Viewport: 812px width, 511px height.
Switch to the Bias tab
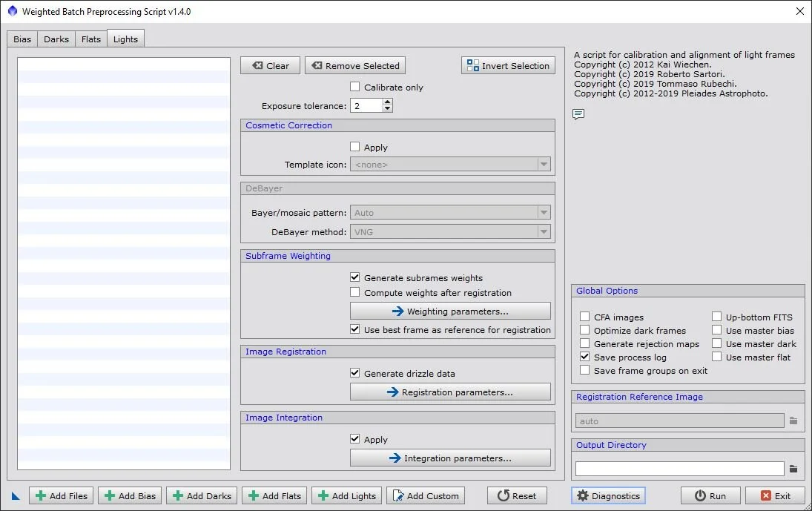pyautogui.click(x=22, y=39)
